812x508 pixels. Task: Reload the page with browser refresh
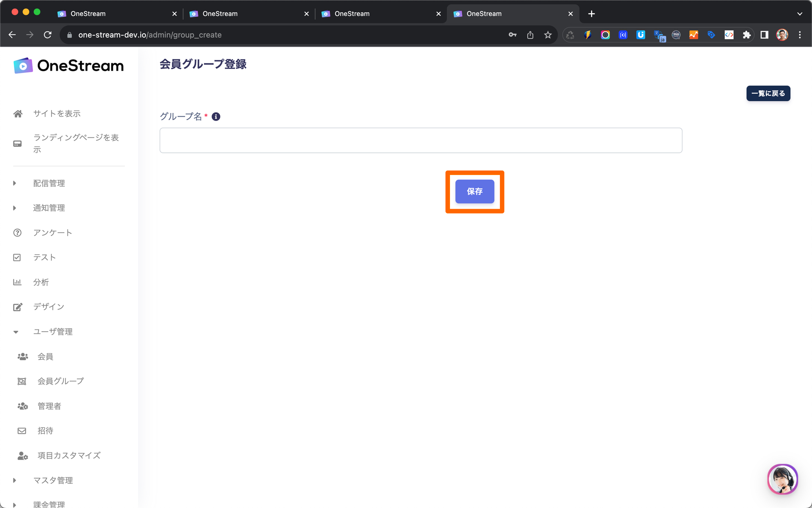(x=48, y=35)
